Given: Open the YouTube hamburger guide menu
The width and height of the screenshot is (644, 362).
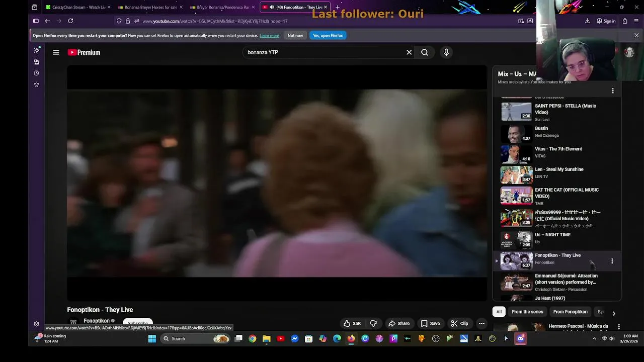Looking at the screenshot, I should [x=56, y=52].
